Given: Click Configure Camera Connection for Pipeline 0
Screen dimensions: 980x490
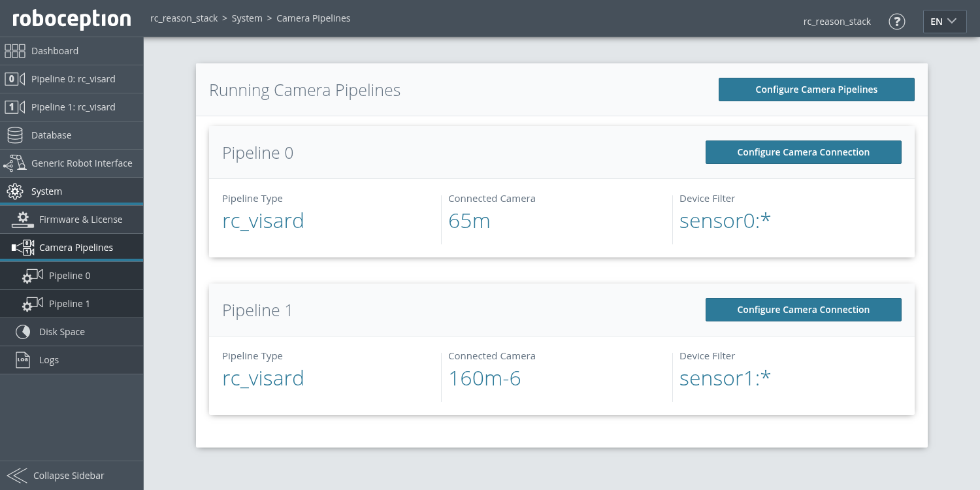Looking at the screenshot, I should (803, 152).
